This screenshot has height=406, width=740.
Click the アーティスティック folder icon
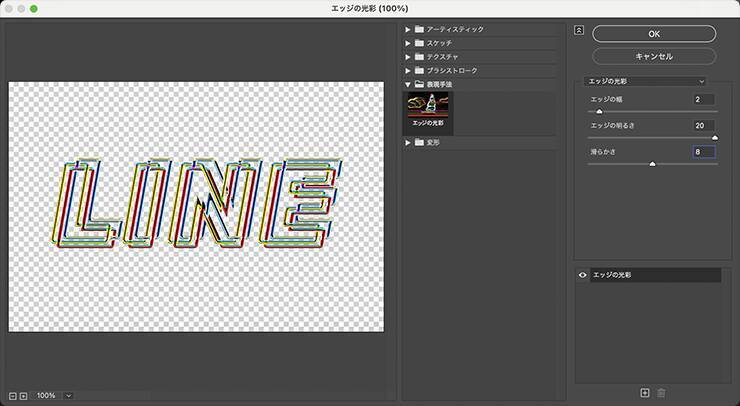pos(420,30)
